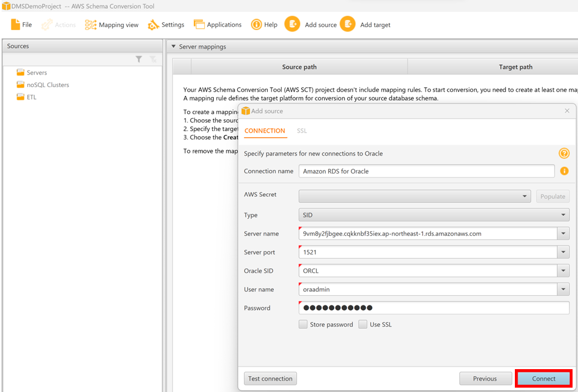Click the Oracle SID field
This screenshot has height=392, width=578.
pyautogui.click(x=428, y=271)
